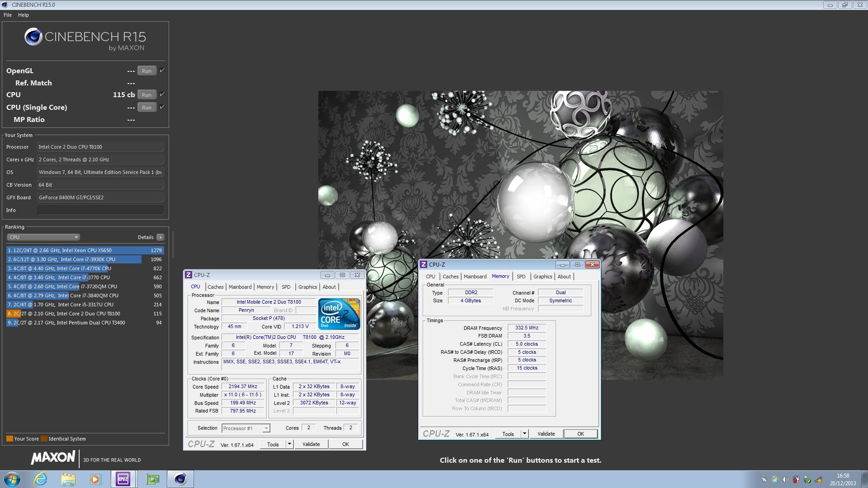Expand ranking Details arrow
868x488 pixels.
(x=160, y=237)
